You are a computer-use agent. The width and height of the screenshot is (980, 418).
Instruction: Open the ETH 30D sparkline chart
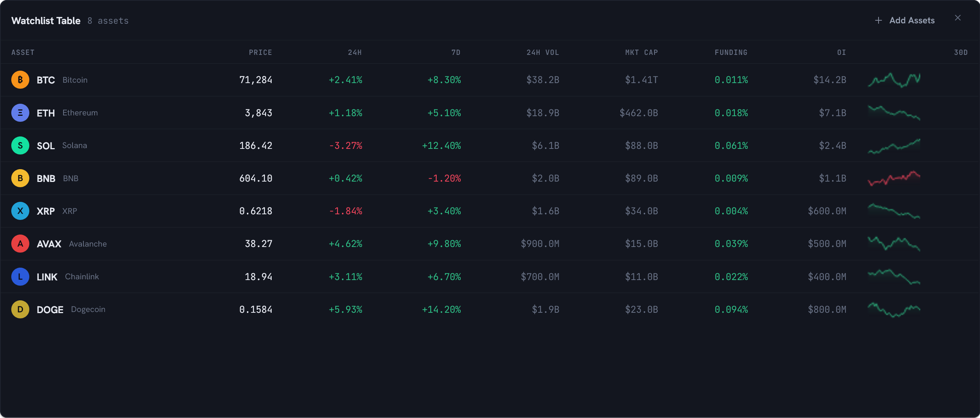coord(894,113)
